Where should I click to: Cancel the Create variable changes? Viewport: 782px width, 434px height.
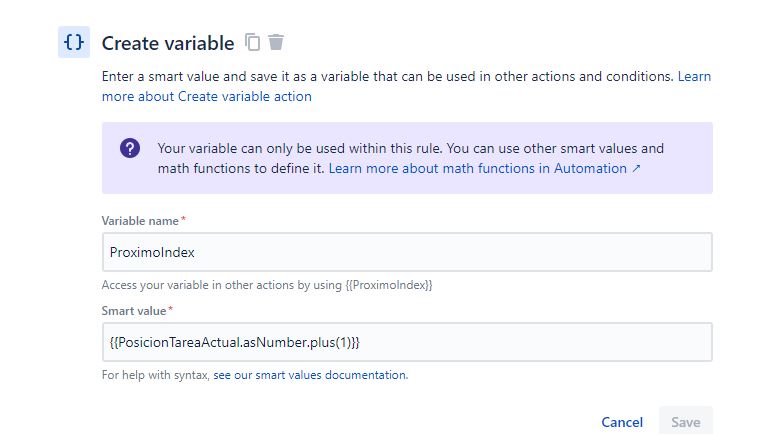[x=622, y=422]
